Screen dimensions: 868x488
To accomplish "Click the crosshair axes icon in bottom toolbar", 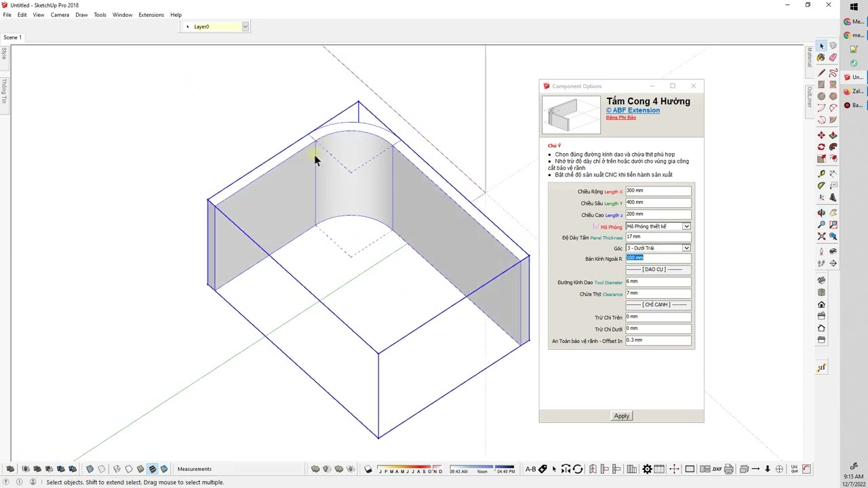I will 674,469.
